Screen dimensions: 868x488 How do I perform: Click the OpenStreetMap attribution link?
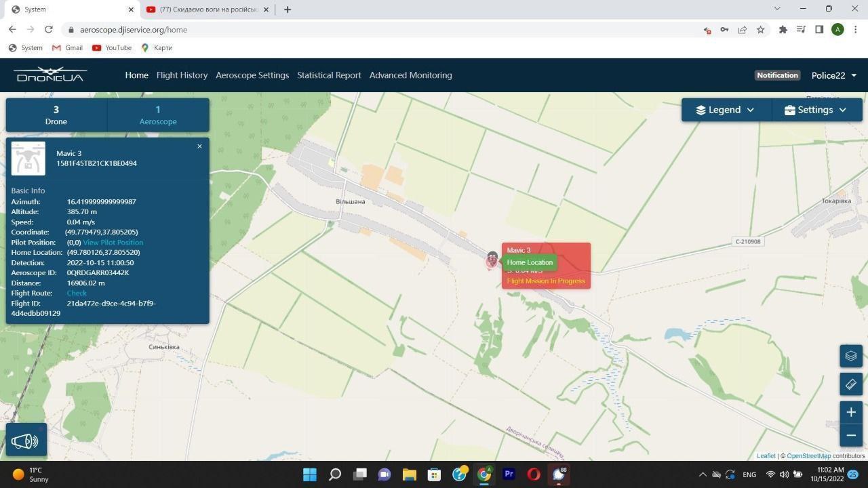[808, 456]
